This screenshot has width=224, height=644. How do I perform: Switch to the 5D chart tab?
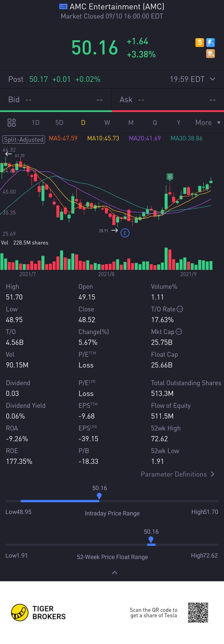(59, 123)
